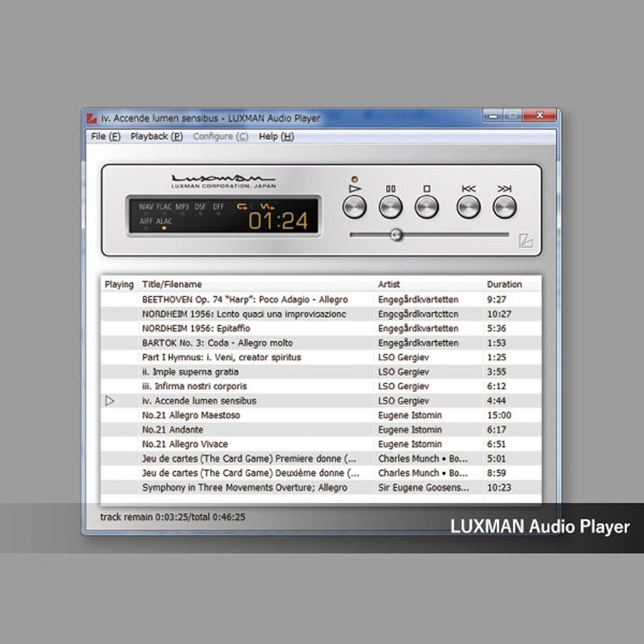Click the shuffle icon in the display
The width and height of the screenshot is (644, 644).
(x=267, y=207)
